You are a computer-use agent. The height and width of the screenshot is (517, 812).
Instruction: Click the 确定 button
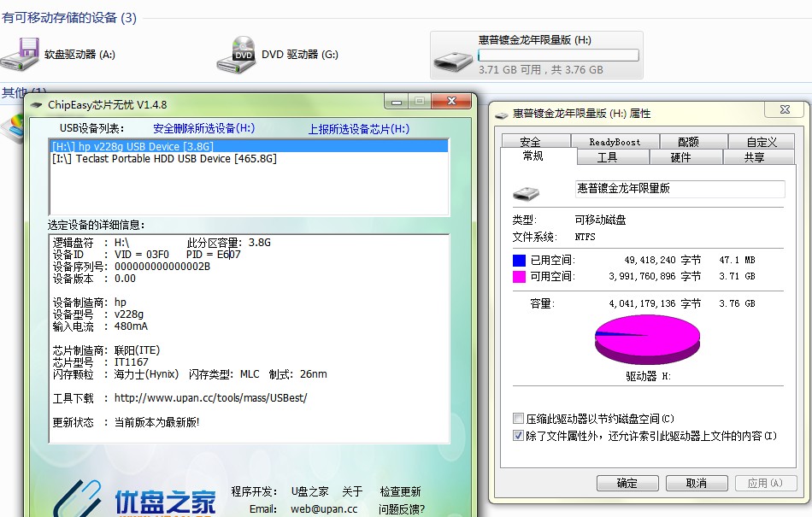[627, 483]
